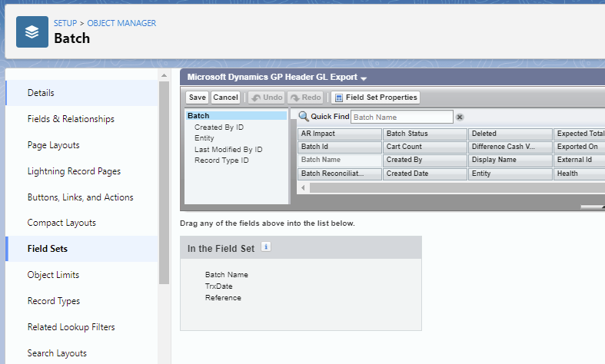Viewport: 605px width, 364px height.
Task: Open the Fields & Relationships section
Action: pos(71,119)
